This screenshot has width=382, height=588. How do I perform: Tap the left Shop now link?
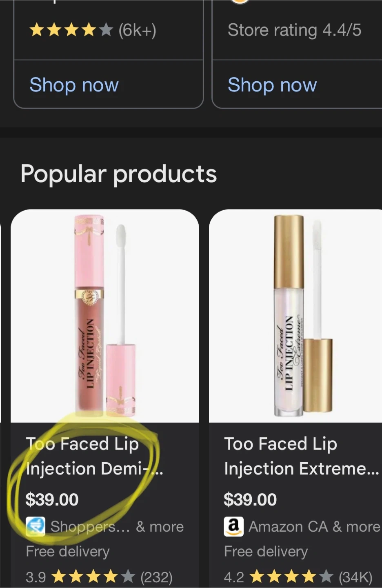74,85
